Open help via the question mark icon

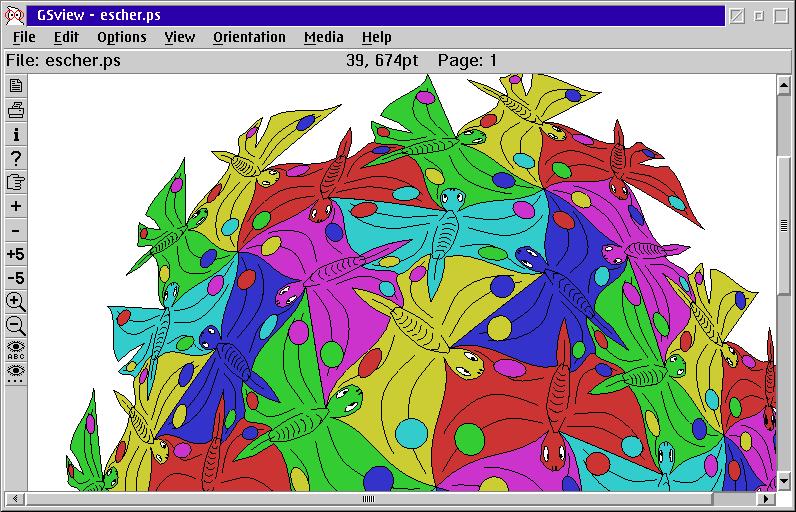point(16,158)
